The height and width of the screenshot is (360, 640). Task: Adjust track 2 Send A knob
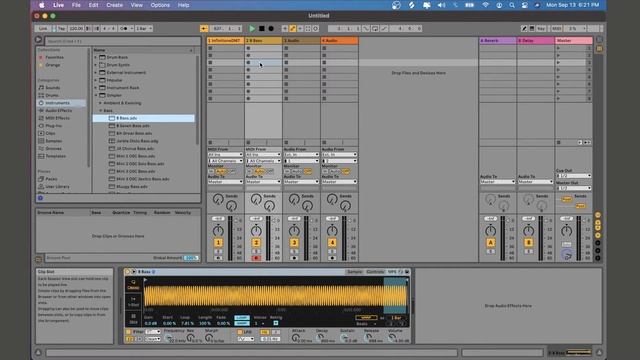256,200
